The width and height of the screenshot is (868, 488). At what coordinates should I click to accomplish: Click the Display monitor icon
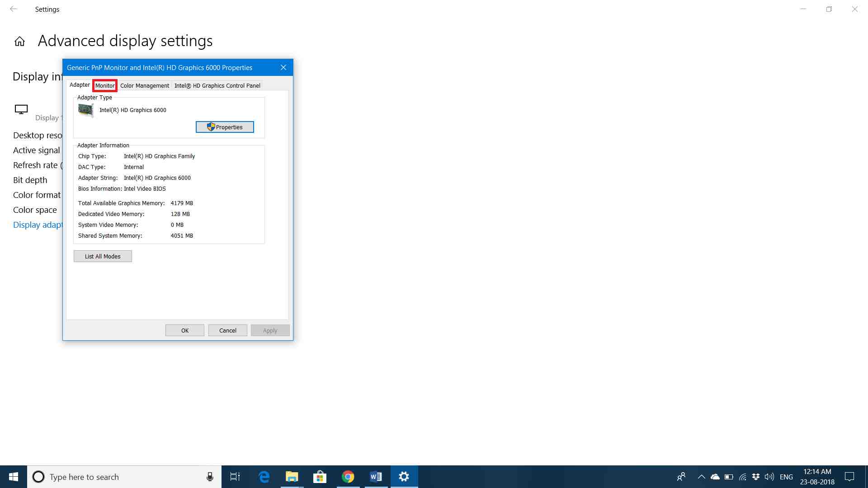(21, 110)
